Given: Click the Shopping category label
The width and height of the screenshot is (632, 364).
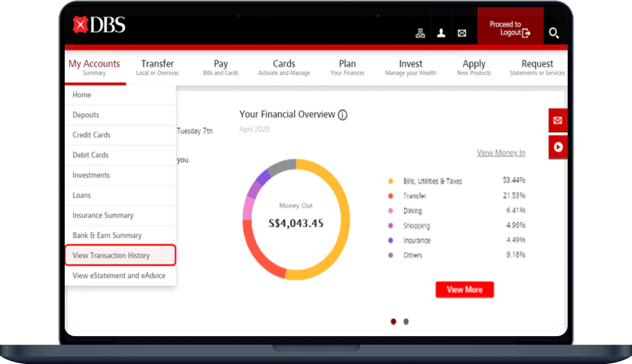Looking at the screenshot, I should pos(416,226).
